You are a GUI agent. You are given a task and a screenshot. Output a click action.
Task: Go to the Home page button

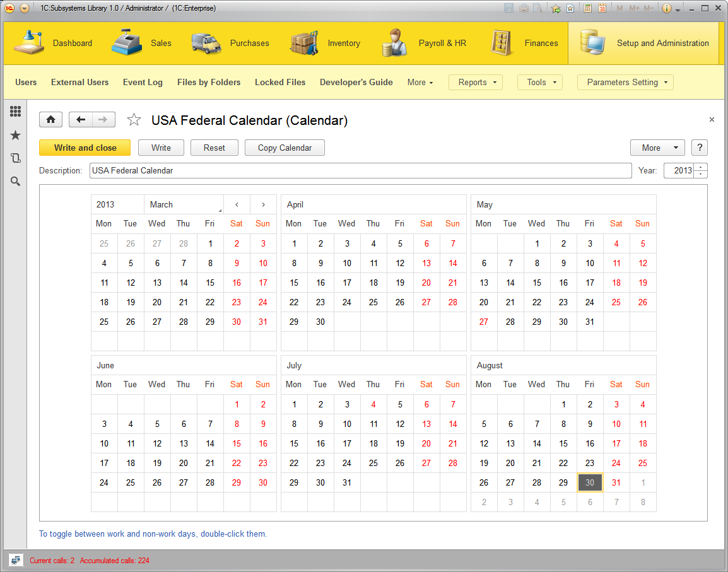click(x=50, y=119)
